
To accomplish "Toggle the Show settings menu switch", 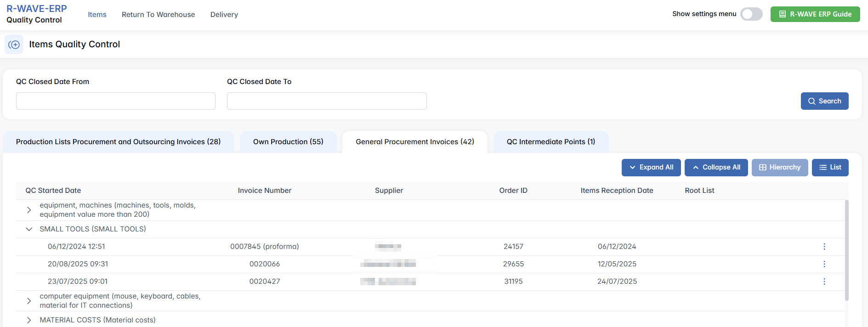I will pos(751,14).
